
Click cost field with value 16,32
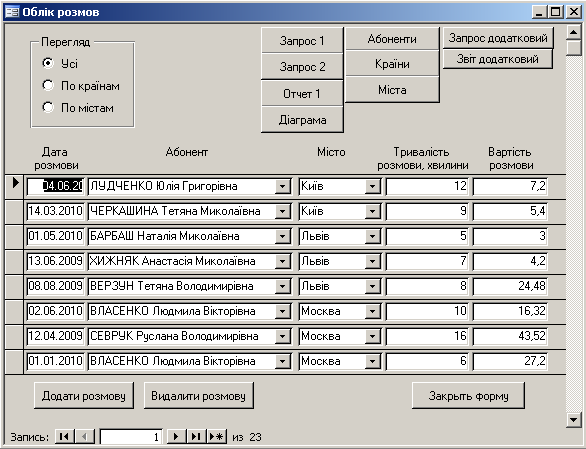(x=510, y=311)
